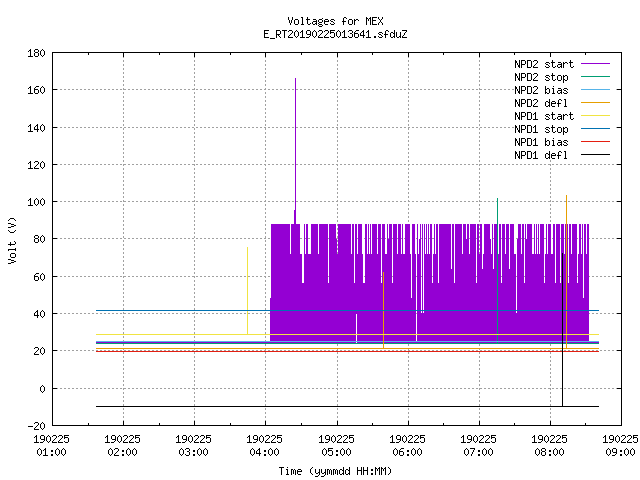Click the yellow NPD1 start legend line
Screen dimensions: 640x480
[595, 116]
